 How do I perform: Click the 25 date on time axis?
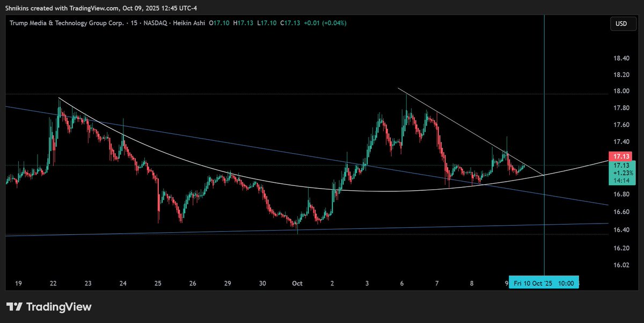click(x=158, y=283)
